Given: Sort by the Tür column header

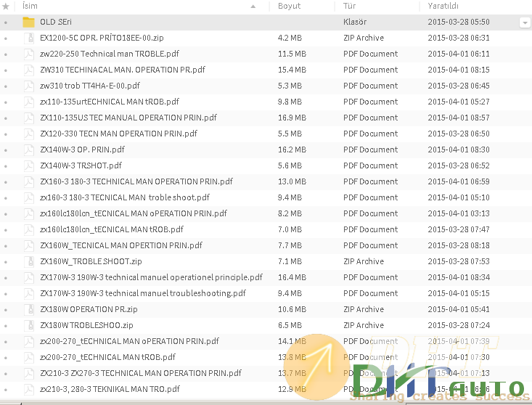Looking at the screenshot, I should [349, 7].
